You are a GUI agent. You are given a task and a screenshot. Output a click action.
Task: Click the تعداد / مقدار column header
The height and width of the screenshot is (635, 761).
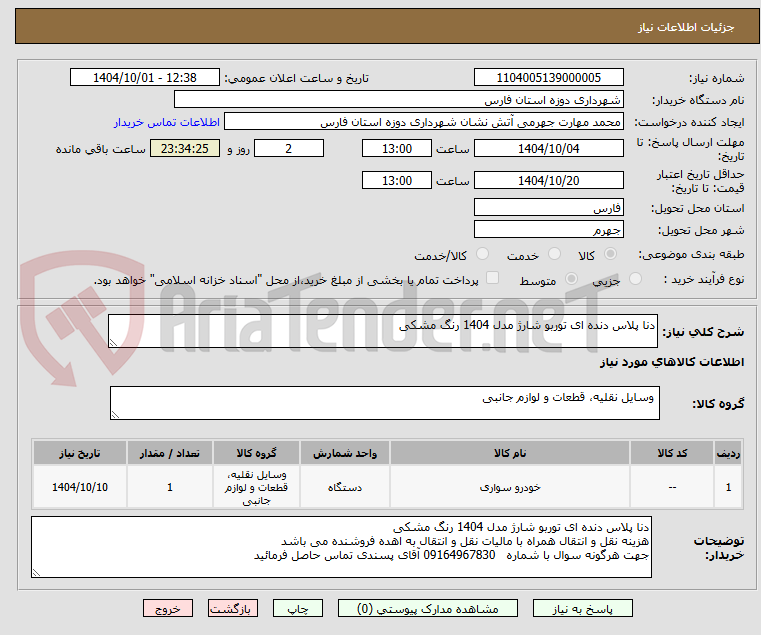point(169,453)
